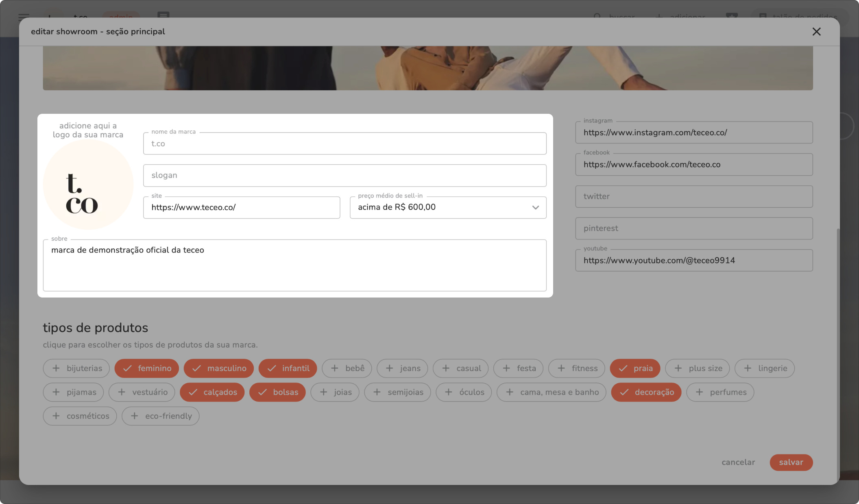Uncheck the calçados product type

212,392
